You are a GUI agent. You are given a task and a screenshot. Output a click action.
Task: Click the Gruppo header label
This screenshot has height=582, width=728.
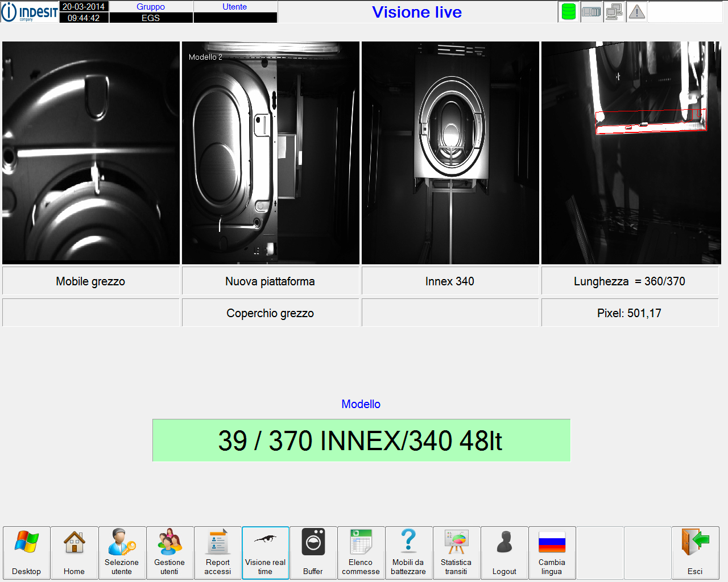tap(151, 7)
